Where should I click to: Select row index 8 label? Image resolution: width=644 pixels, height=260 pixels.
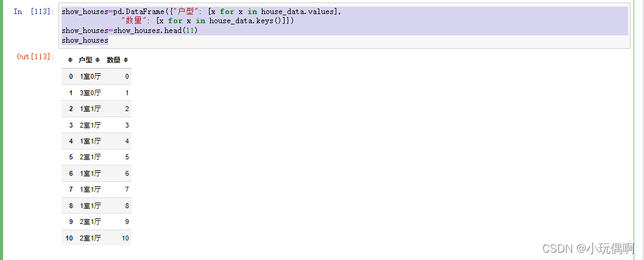point(71,206)
